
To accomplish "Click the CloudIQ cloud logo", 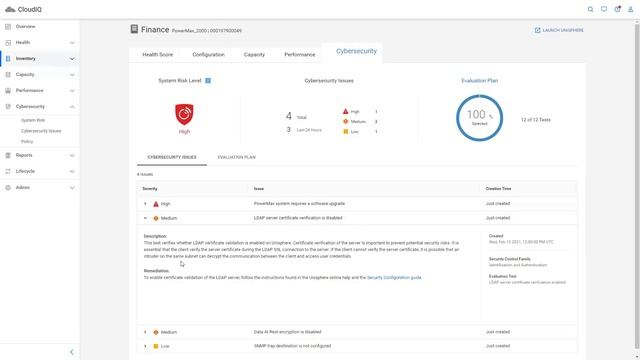I will click(10, 9).
